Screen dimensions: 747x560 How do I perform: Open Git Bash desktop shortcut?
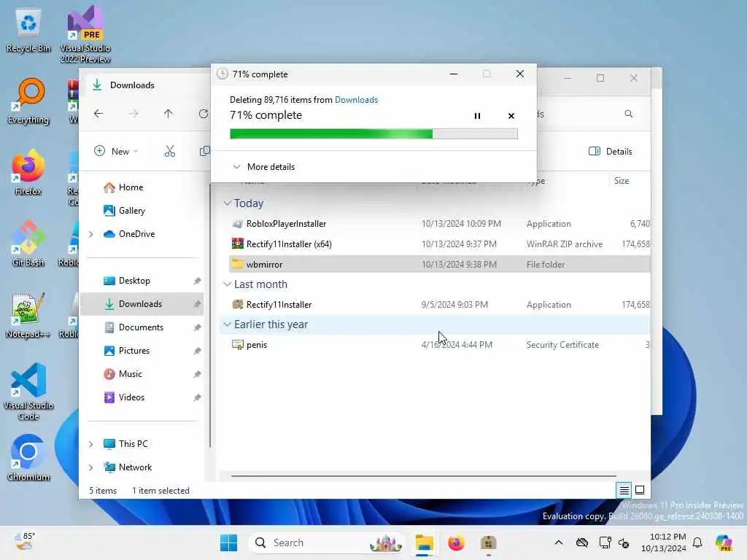pyautogui.click(x=28, y=244)
